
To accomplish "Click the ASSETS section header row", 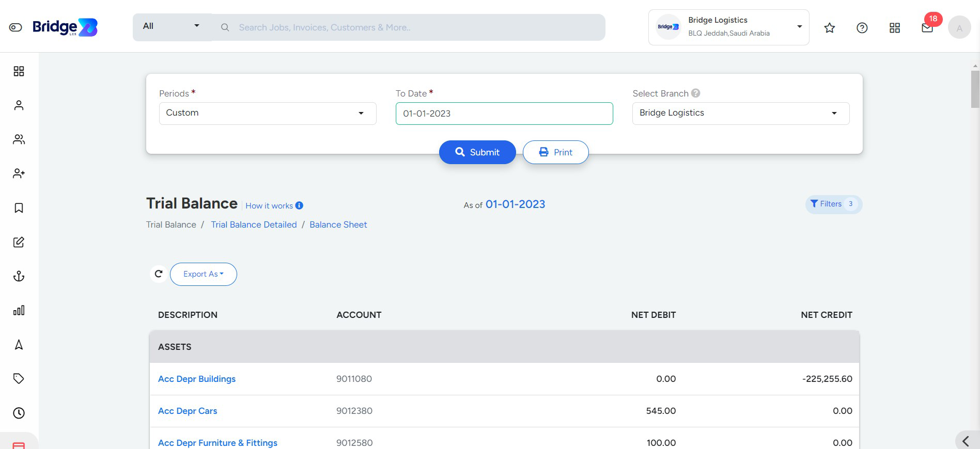I will click(x=504, y=347).
